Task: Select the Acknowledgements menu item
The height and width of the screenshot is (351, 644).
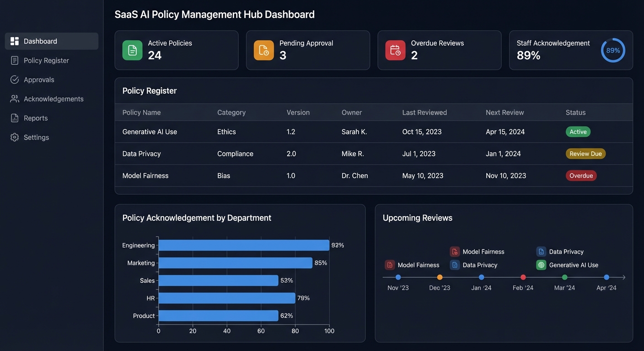Action: (x=54, y=98)
